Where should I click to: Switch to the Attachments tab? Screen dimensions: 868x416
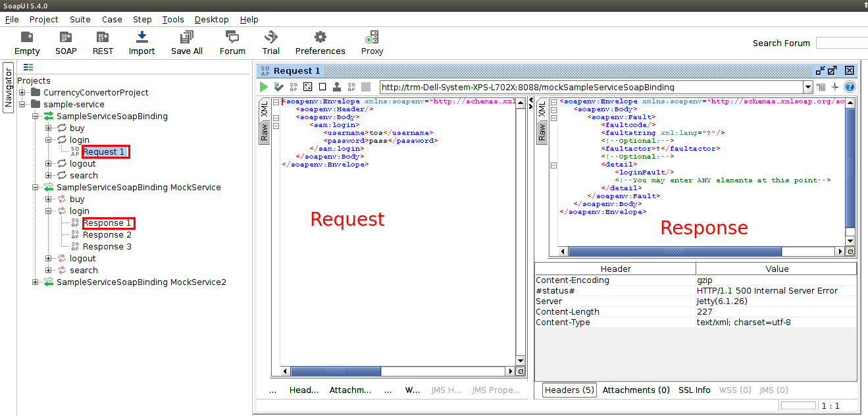pyautogui.click(x=636, y=390)
